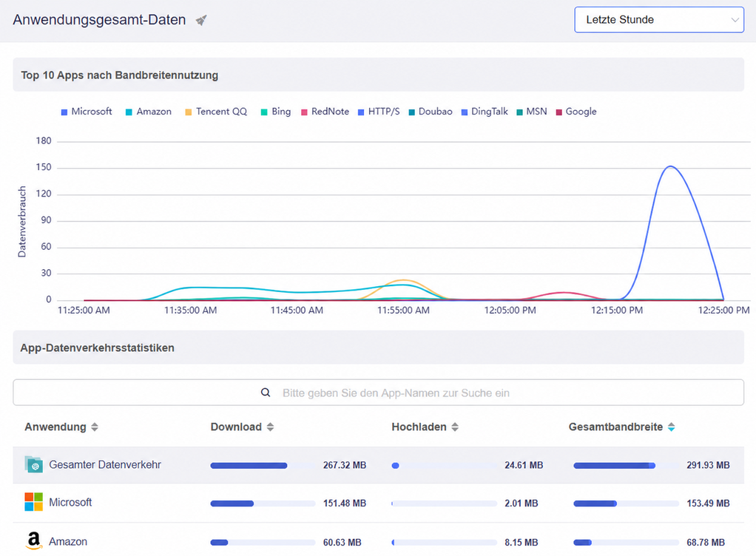Image resolution: width=756 pixels, height=556 pixels.
Task: Click the 68.78 MB total value
Action: [x=706, y=543]
